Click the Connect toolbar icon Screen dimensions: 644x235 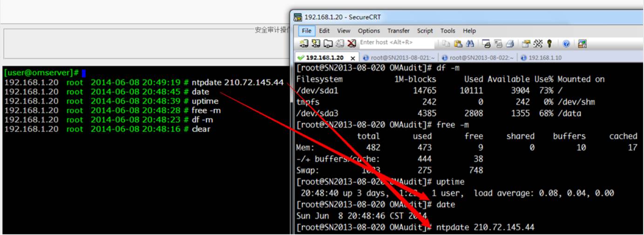coord(304,44)
